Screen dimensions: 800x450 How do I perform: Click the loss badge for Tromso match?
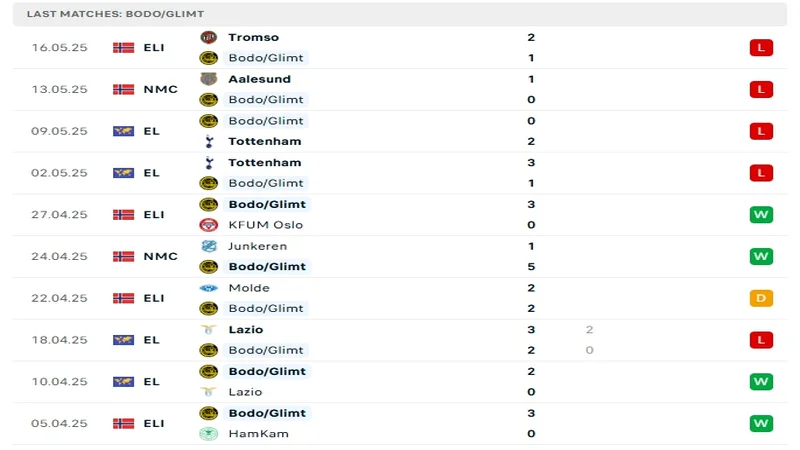tap(761, 47)
